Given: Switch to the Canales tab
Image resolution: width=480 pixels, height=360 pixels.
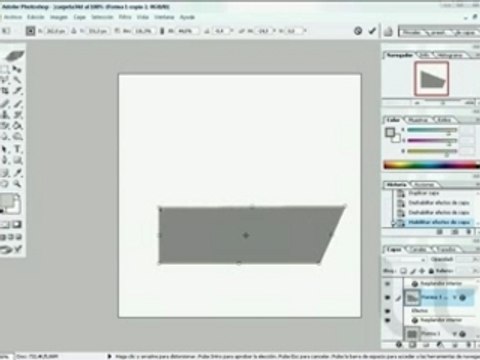Looking at the screenshot, I should 419,249.
